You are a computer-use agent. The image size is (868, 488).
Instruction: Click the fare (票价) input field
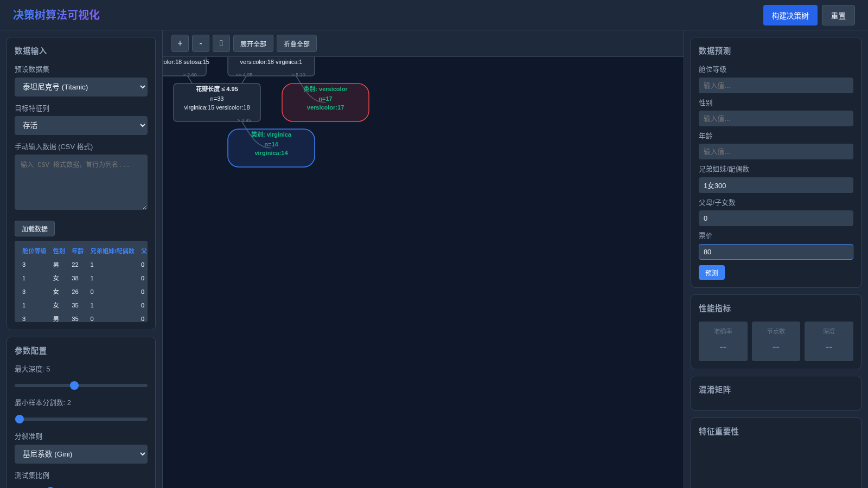[x=776, y=252]
